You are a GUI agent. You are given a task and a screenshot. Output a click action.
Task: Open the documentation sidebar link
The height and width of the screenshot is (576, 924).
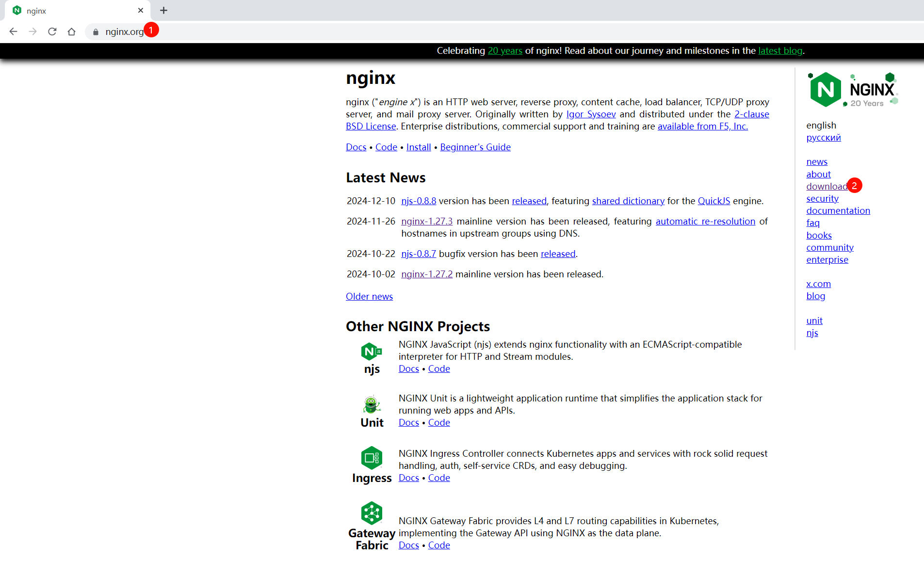point(838,210)
